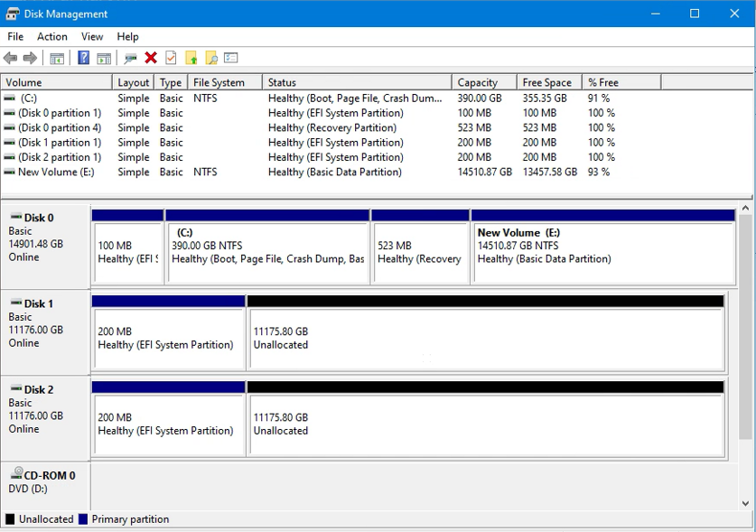Click the rightmost properties list toolbar icon
Viewport: 756px width, 532px height.
pos(229,57)
